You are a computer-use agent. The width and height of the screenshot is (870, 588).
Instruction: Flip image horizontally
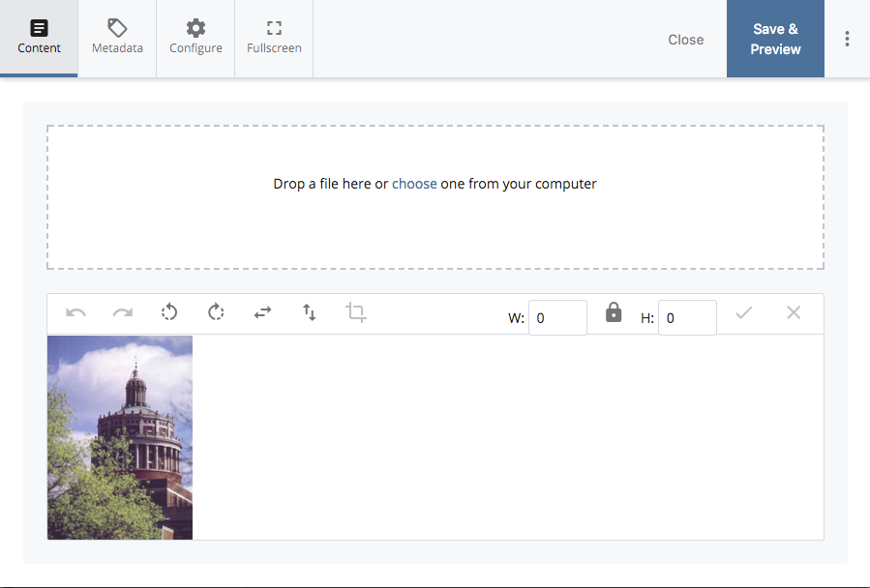(x=262, y=312)
